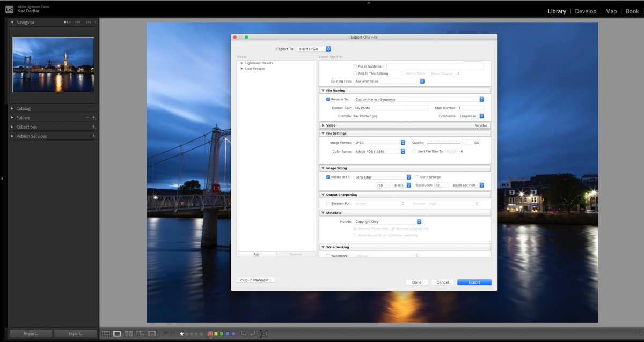
Task: Click the Custom Text input field
Action: [391, 108]
